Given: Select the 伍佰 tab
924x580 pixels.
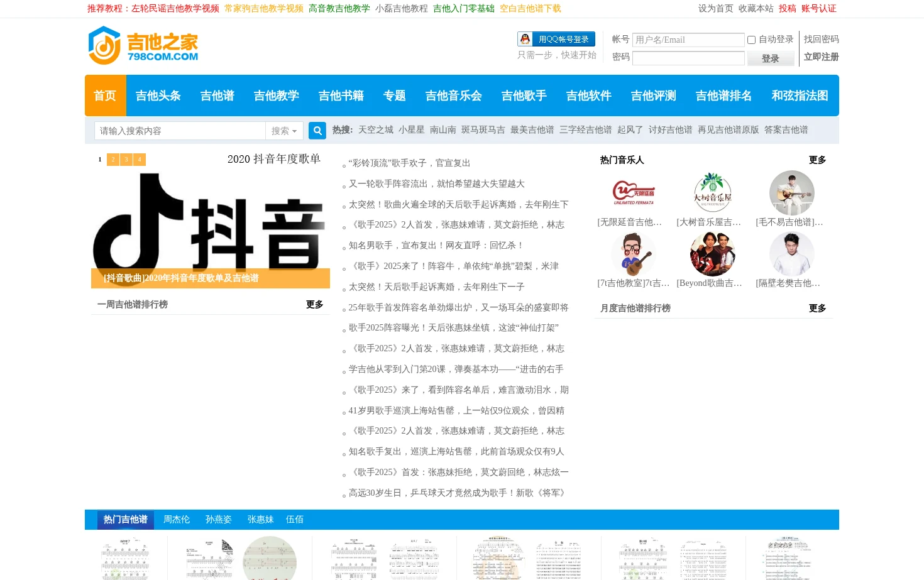Looking at the screenshot, I should [295, 520].
